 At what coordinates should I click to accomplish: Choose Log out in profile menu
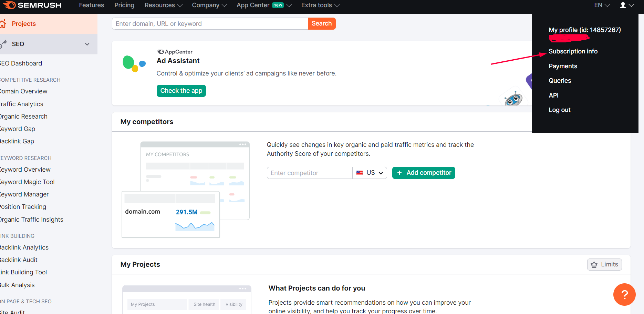pos(559,110)
